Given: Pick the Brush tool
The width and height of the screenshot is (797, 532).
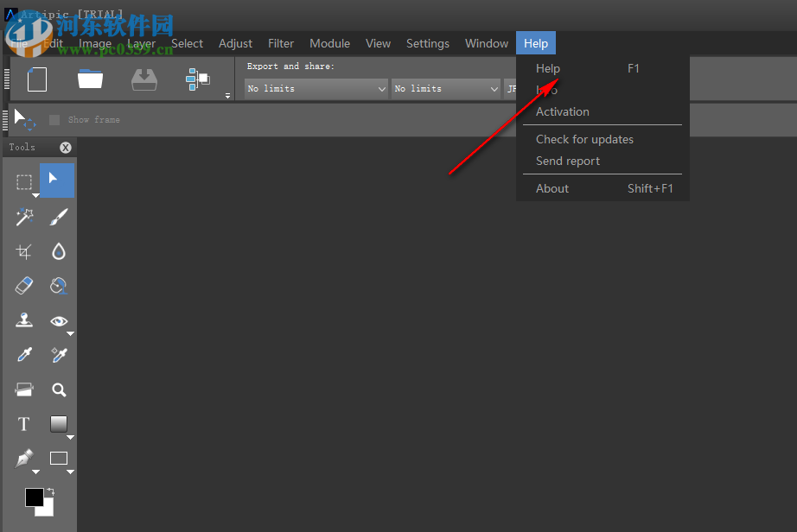Looking at the screenshot, I should (59, 217).
